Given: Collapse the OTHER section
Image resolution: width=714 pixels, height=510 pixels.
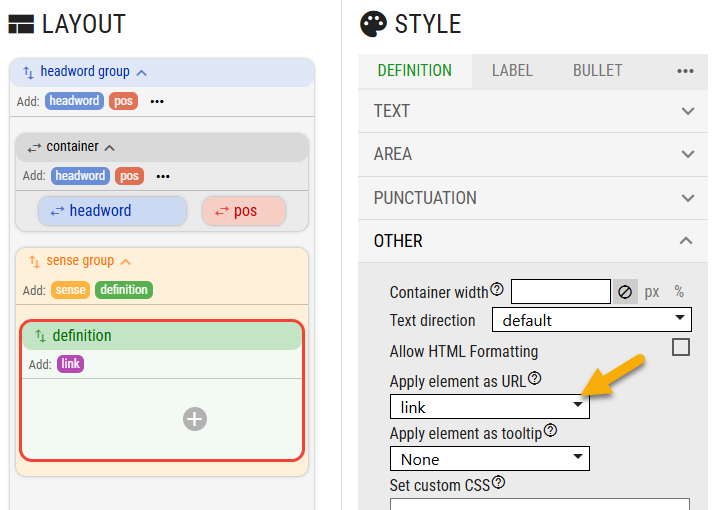Looking at the screenshot, I should (x=533, y=241).
